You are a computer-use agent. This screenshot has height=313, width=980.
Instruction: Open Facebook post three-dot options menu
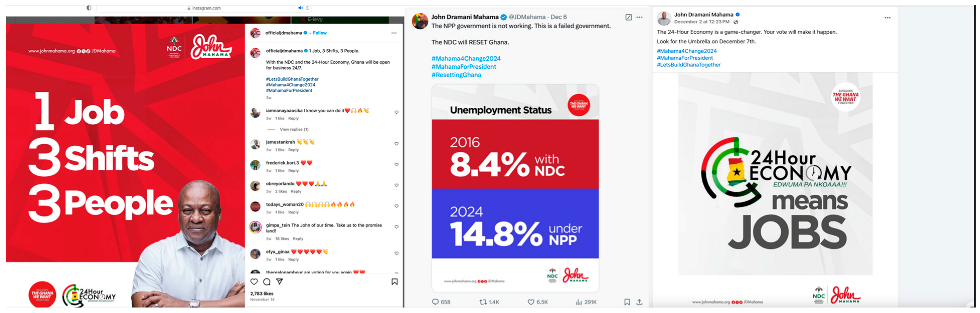pyautogui.click(x=887, y=18)
